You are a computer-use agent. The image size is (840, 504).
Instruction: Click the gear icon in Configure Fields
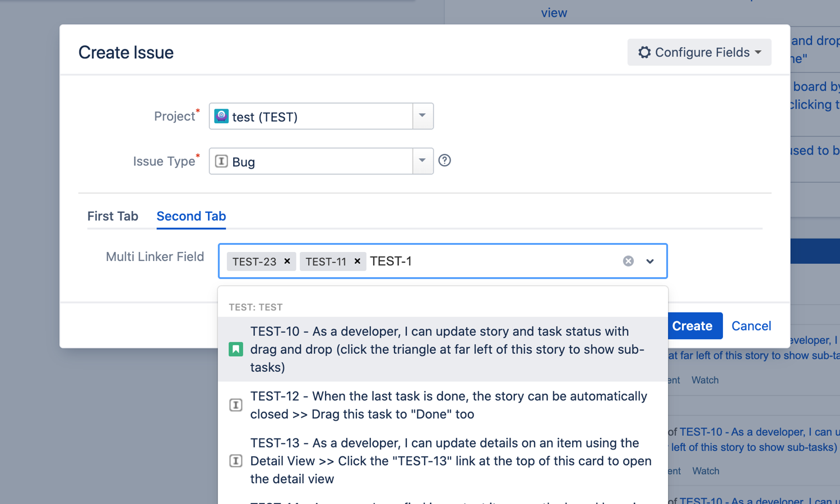click(644, 52)
